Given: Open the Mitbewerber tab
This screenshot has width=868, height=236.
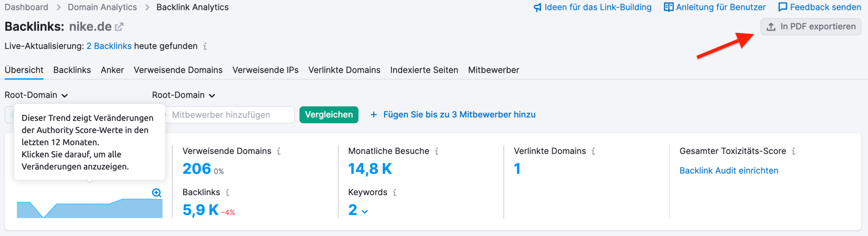Looking at the screenshot, I should (494, 70).
